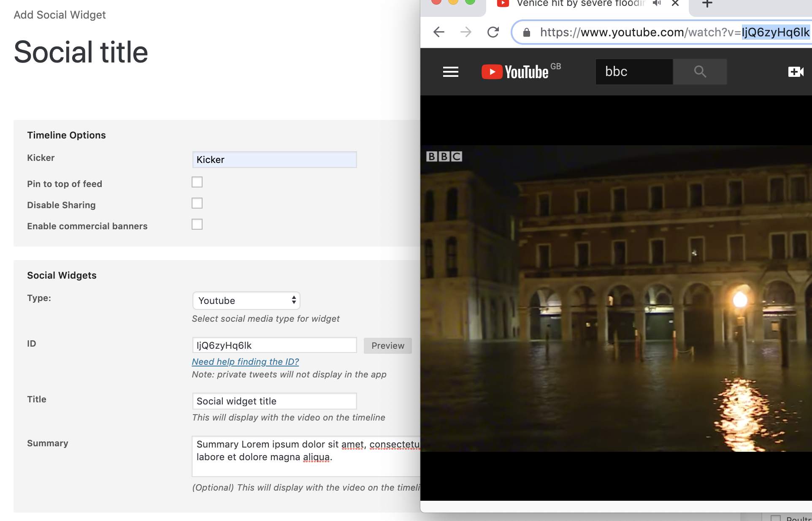The width and height of the screenshot is (812, 521).
Task: Open the YouTube hamburger menu
Action: tap(450, 72)
